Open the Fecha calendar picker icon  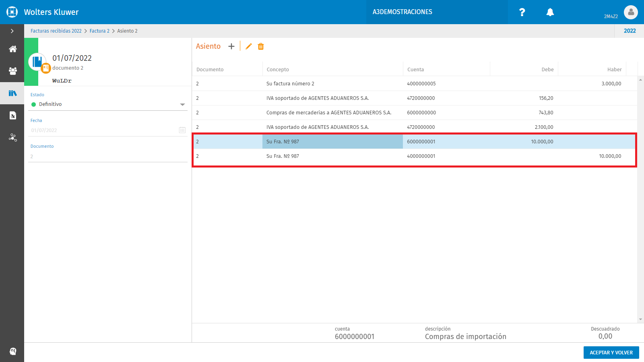click(182, 130)
